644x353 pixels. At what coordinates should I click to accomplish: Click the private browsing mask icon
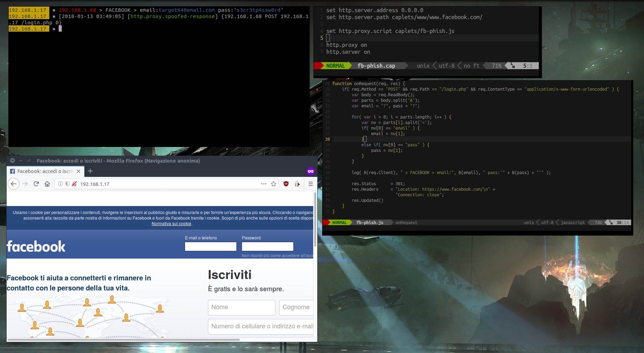[x=310, y=171]
